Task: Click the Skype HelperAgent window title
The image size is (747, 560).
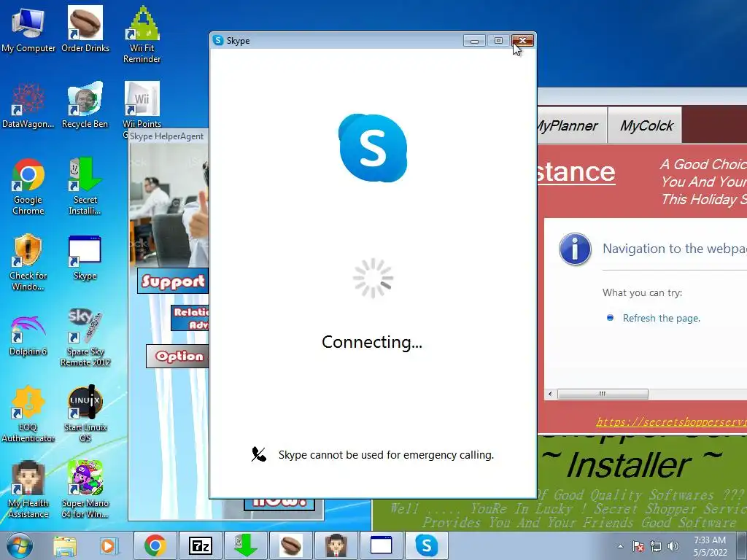Action: (x=167, y=136)
